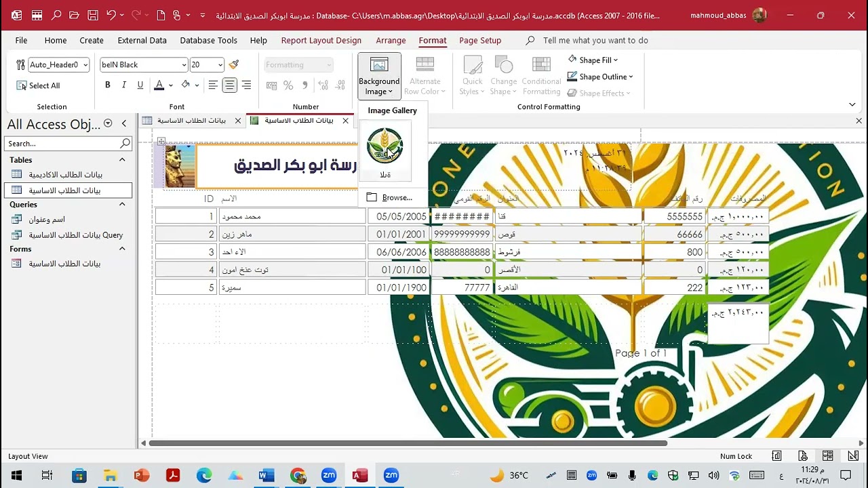
Task: Select the بيانات الطالب الاكاديمية table
Action: pos(68,175)
